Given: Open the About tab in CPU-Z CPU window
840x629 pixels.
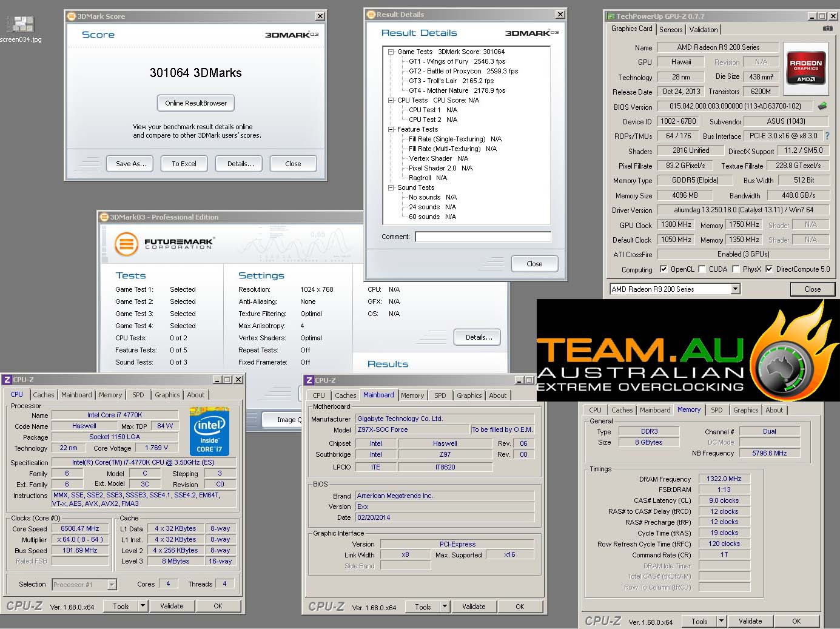Looking at the screenshot, I should [x=196, y=395].
